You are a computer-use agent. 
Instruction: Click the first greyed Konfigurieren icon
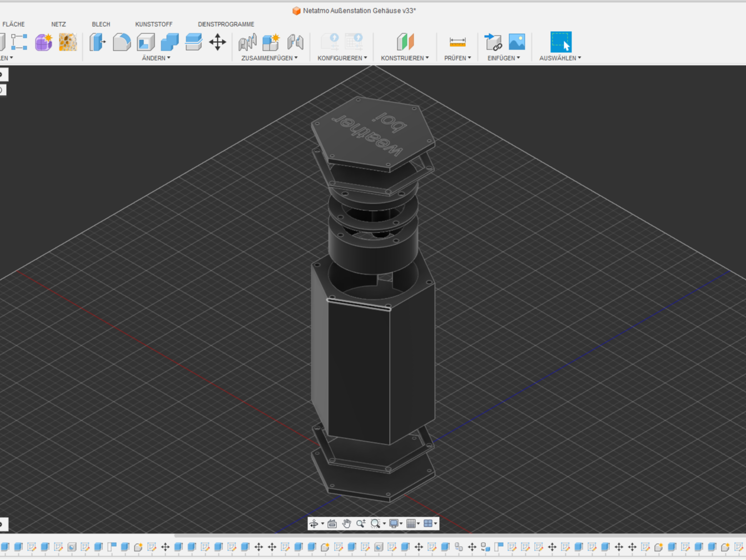point(330,42)
